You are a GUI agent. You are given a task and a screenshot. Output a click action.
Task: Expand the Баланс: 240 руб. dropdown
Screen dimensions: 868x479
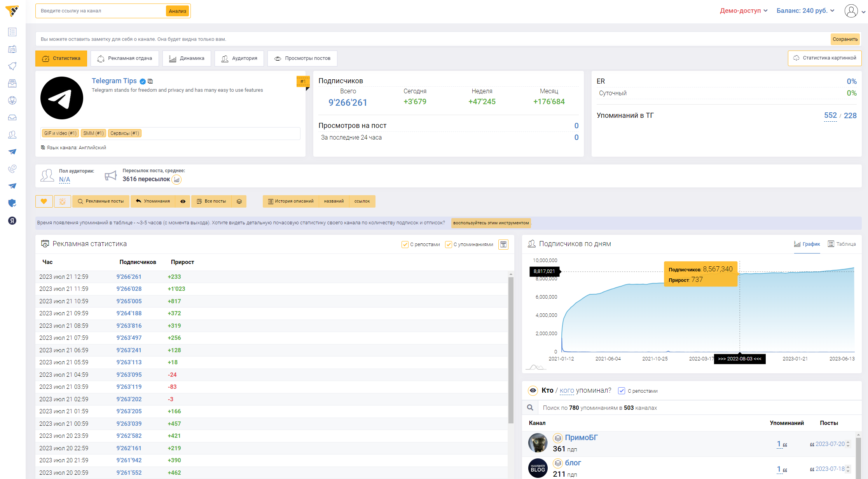[x=805, y=10]
